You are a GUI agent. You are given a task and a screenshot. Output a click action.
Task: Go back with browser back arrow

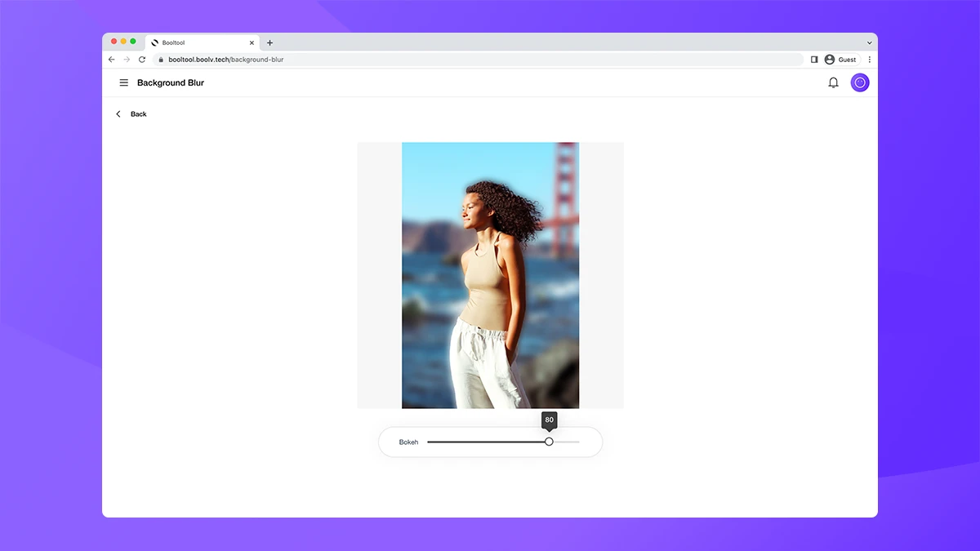pos(112,60)
